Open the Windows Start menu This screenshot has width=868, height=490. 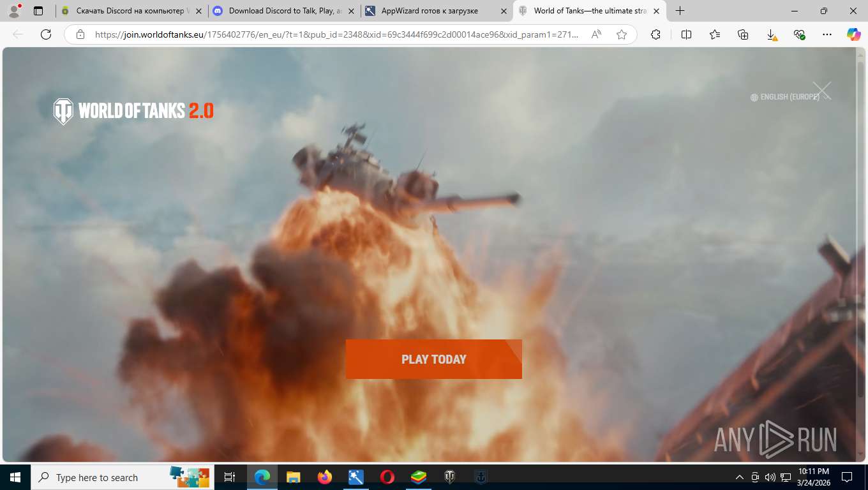click(15, 477)
